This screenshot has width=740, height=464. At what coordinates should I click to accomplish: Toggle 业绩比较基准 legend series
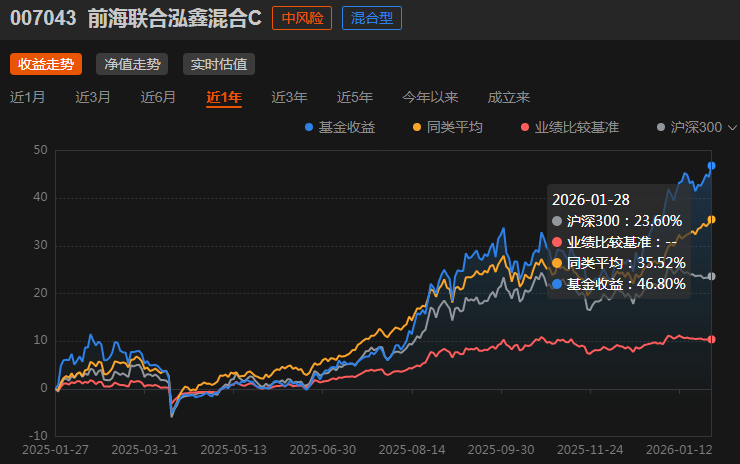tap(570, 127)
